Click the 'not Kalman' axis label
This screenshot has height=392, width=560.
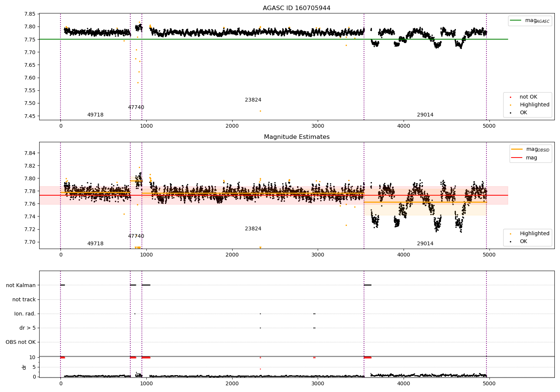pos(21,286)
